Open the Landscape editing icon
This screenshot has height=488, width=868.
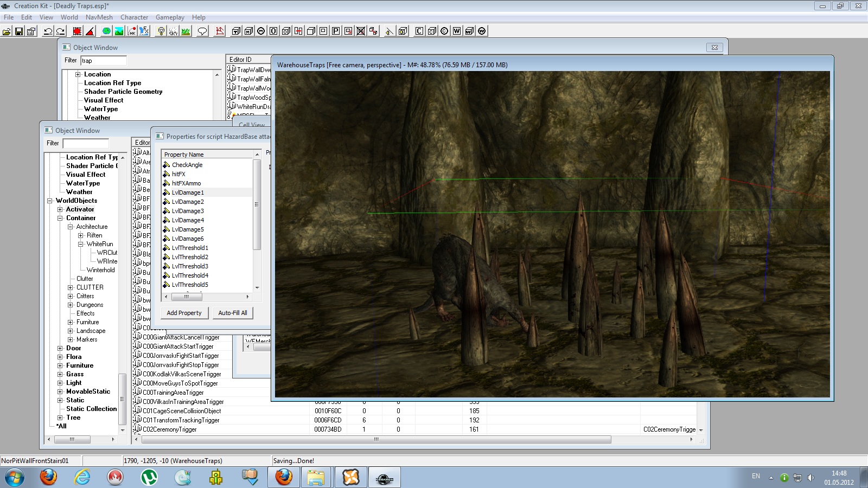pos(119,31)
